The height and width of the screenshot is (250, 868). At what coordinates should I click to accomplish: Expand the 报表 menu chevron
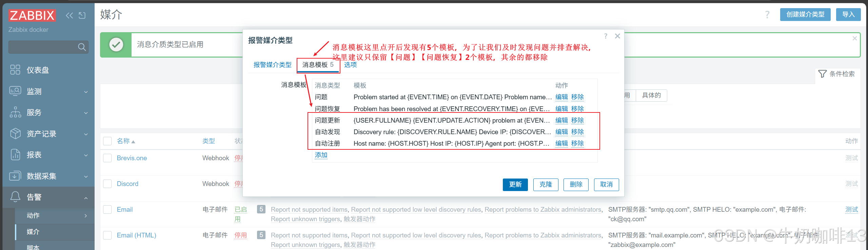click(86, 155)
